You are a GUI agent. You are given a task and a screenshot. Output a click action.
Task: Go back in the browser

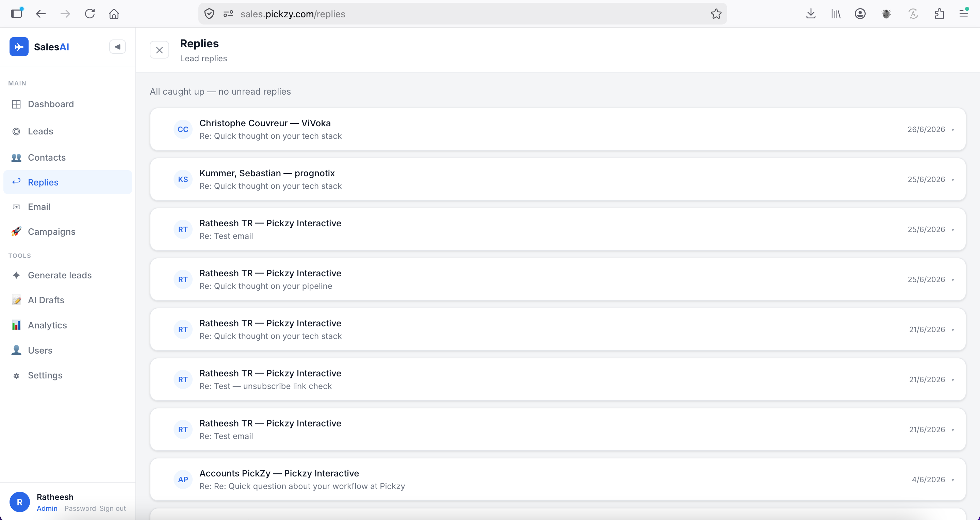(41, 14)
